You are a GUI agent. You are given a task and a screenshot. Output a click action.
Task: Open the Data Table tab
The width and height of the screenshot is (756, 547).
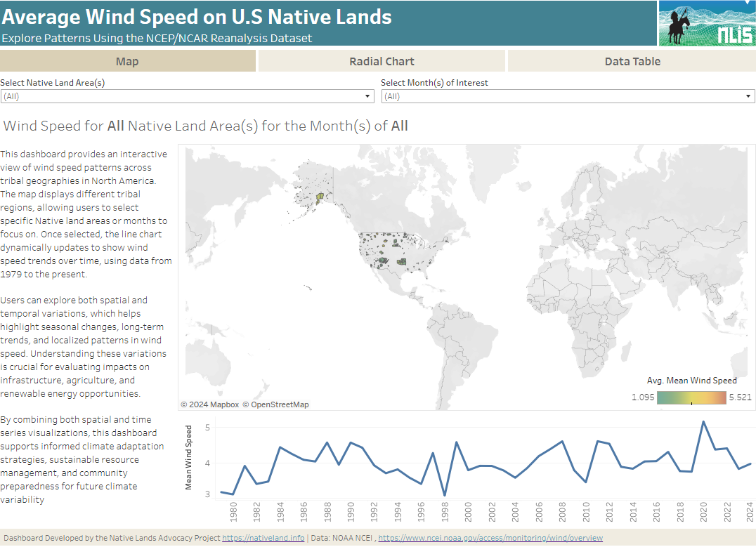click(632, 61)
